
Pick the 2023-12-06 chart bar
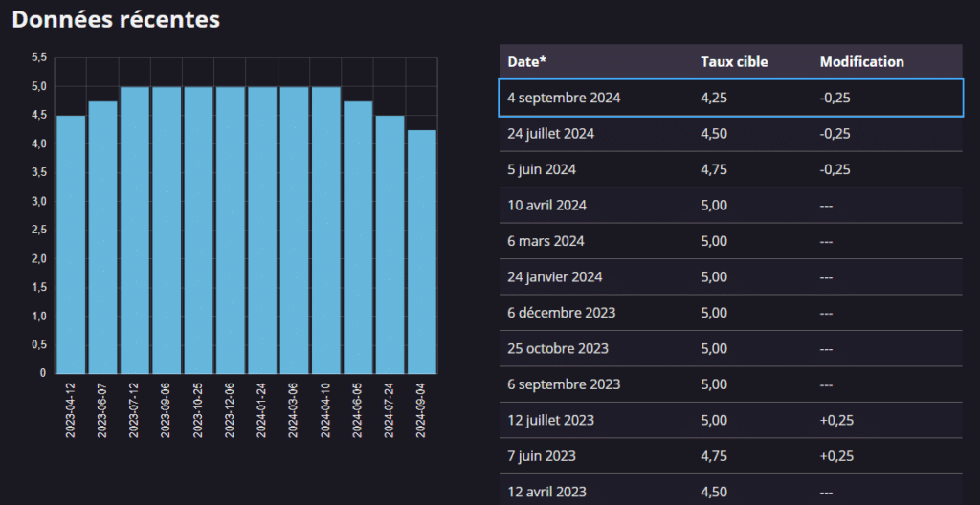[230, 230]
